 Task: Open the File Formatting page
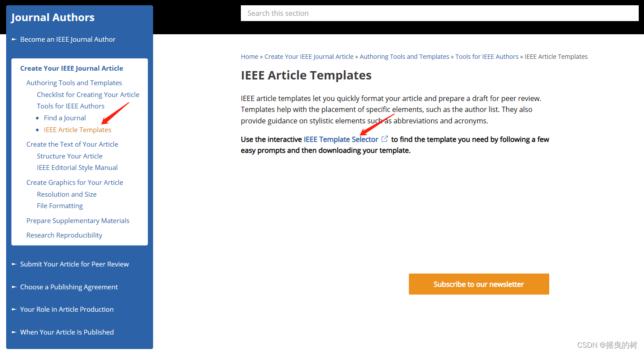tap(60, 205)
